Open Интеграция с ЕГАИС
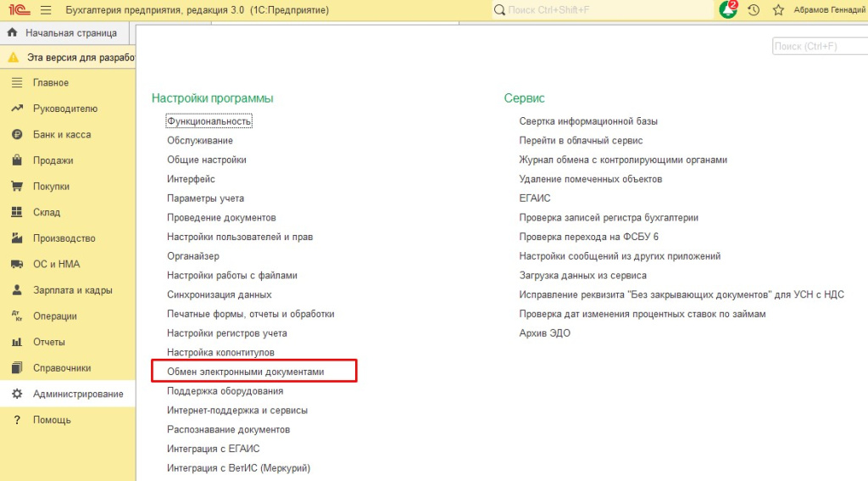The image size is (868, 481). point(213,448)
